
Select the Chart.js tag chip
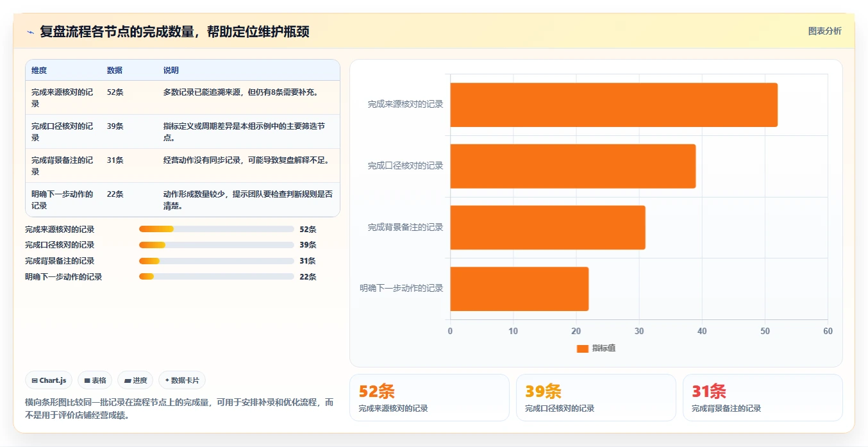tap(49, 380)
